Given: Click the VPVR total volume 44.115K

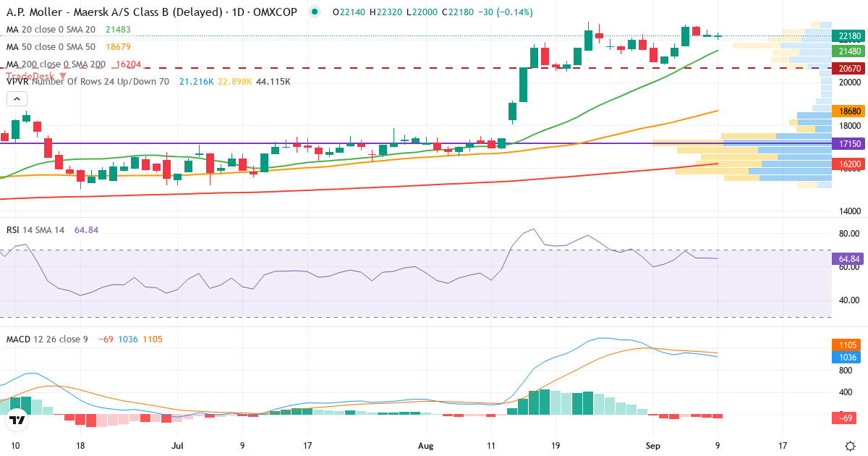Looking at the screenshot, I should [x=273, y=82].
